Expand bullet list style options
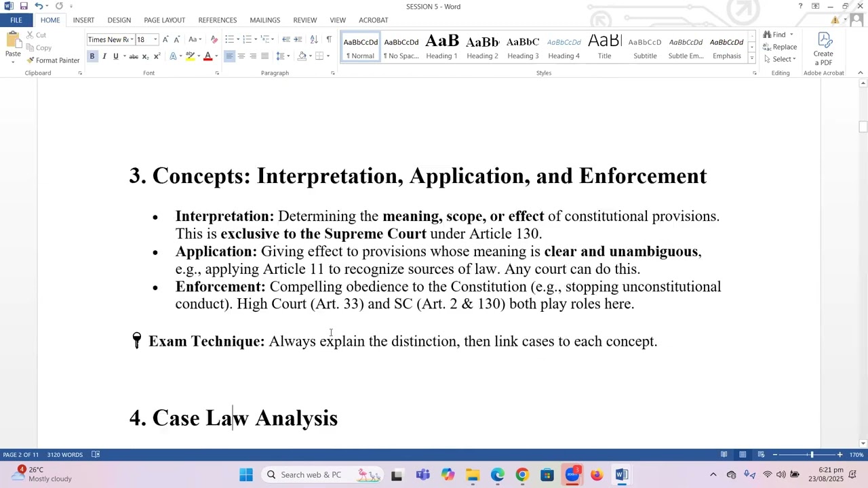 click(x=237, y=39)
